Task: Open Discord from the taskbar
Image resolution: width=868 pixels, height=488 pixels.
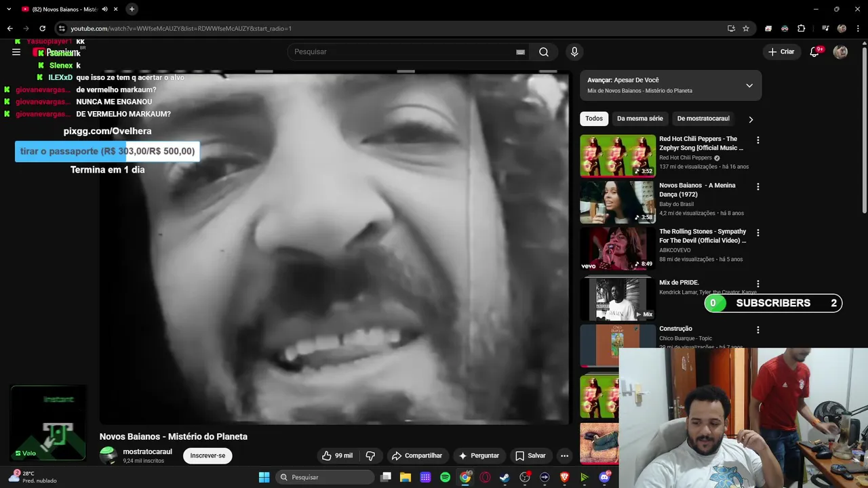Action: point(604,477)
